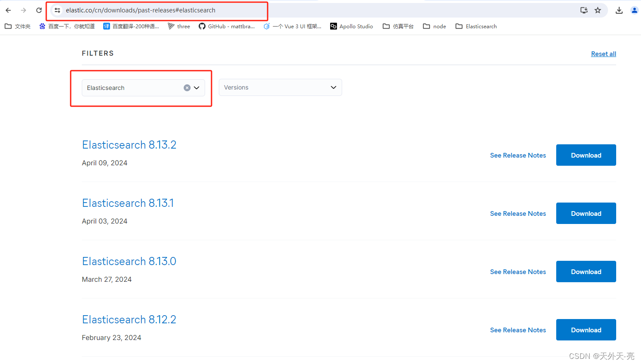Open the 百度一下 bookmark
Viewport: 641px width, 364px height.
[67, 27]
